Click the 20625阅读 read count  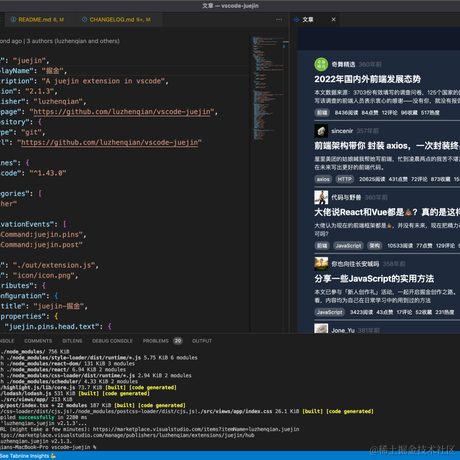click(372, 179)
